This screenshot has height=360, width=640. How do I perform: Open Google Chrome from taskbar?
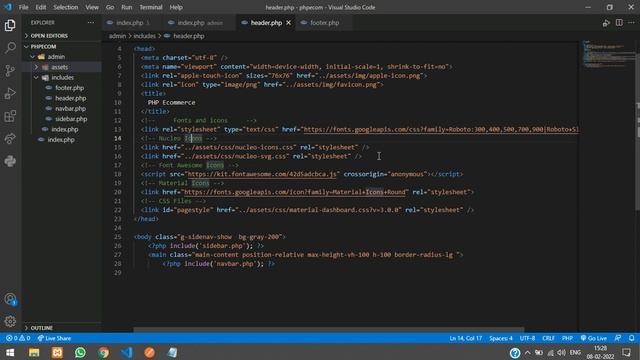(x=104, y=352)
